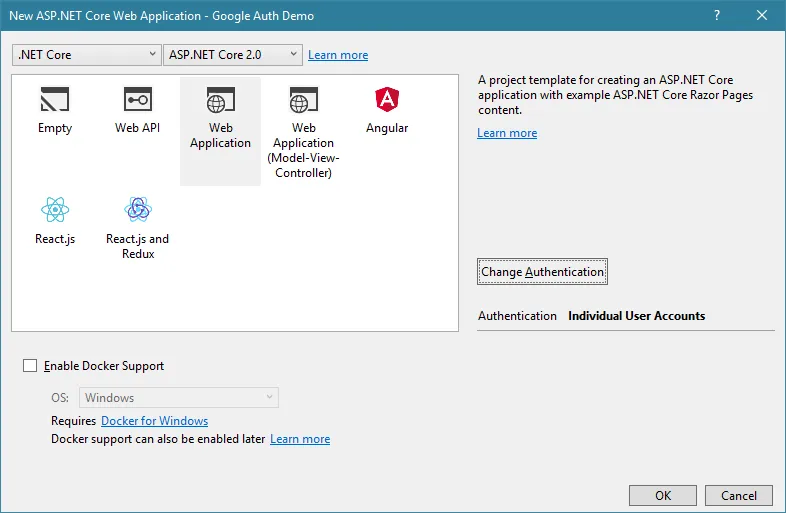Open Learn more link about Docker support

[x=300, y=439]
